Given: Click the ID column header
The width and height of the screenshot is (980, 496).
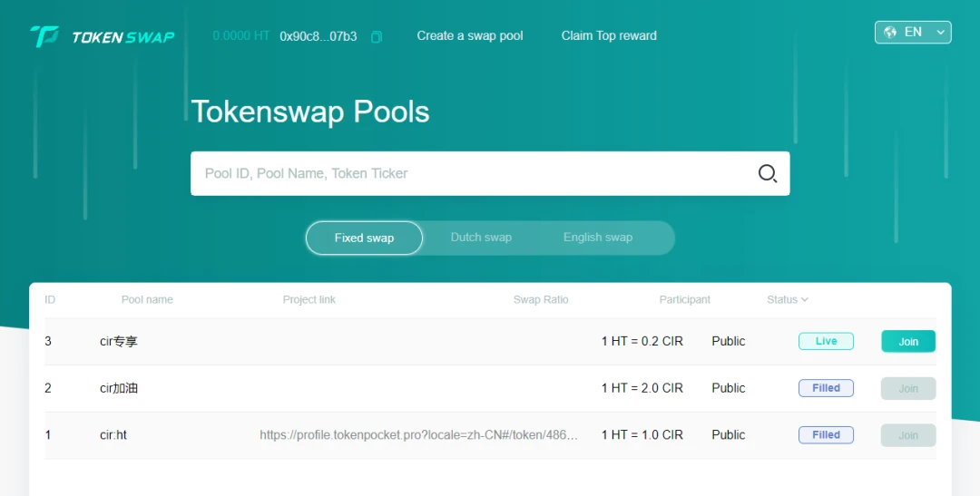Looking at the screenshot, I should (50, 300).
